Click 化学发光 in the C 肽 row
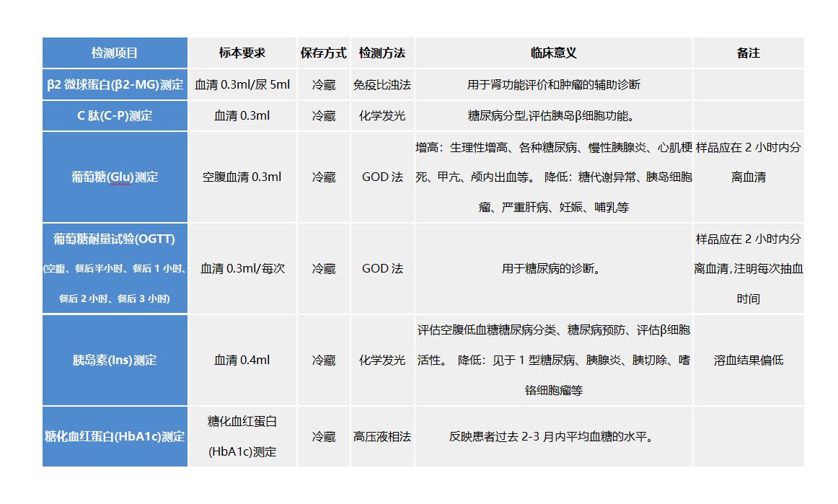838x504 pixels. click(x=382, y=115)
